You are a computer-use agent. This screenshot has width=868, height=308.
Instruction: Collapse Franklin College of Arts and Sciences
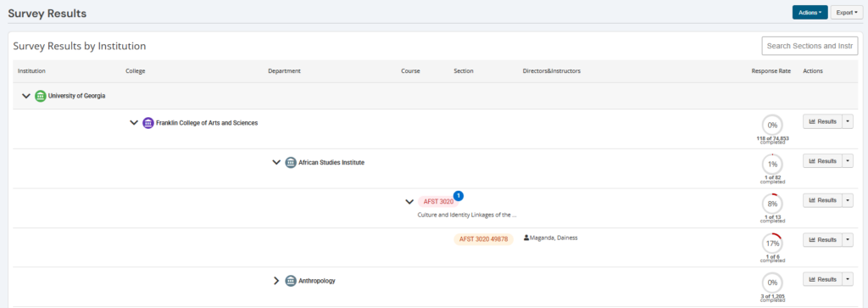coord(133,123)
